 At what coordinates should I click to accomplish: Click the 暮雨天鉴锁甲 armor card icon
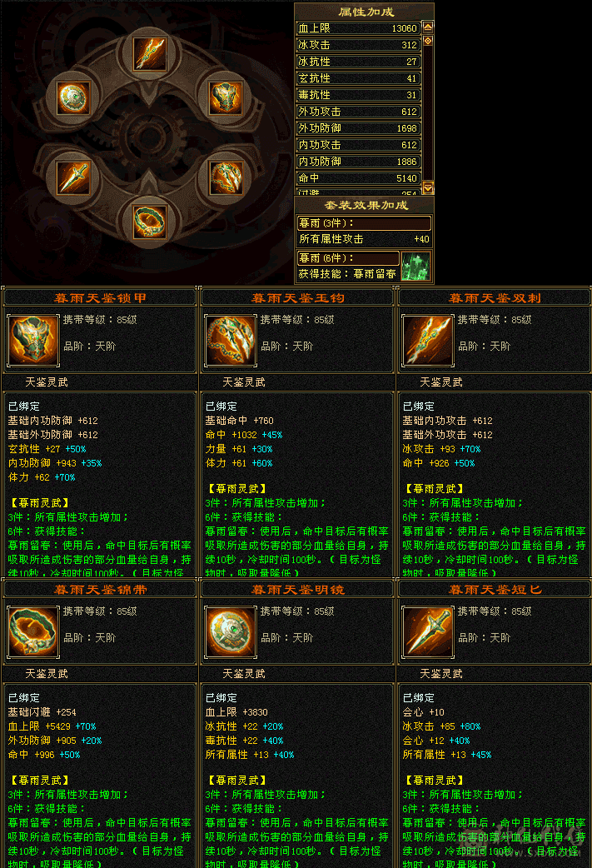33,341
